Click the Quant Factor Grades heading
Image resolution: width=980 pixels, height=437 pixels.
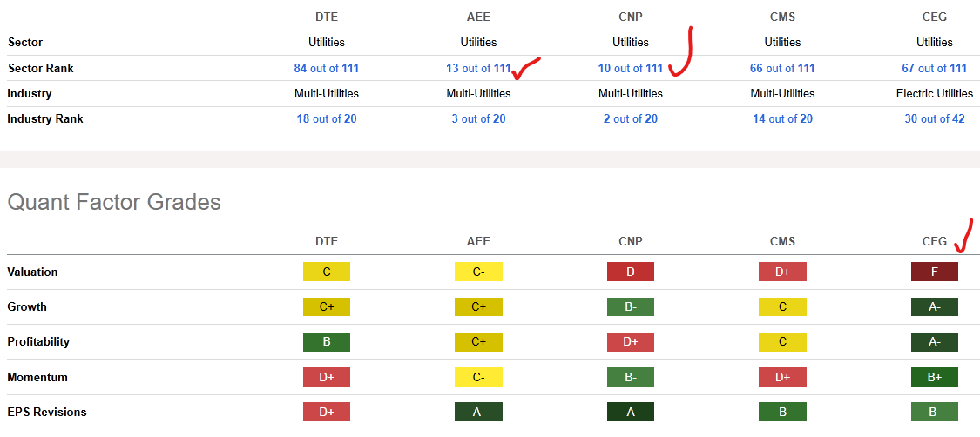(114, 203)
